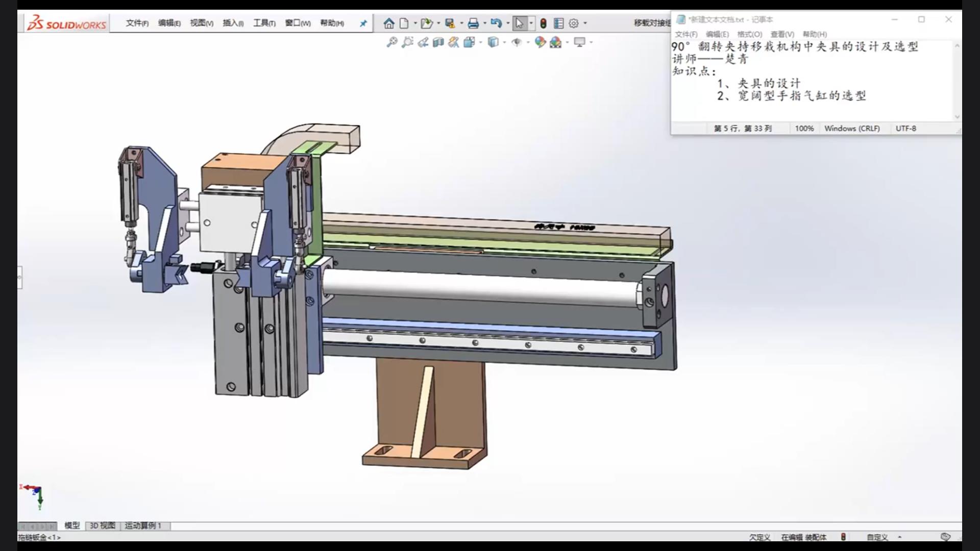Expand the 自定义 unit system arrow
The image size is (980, 551).
899,537
